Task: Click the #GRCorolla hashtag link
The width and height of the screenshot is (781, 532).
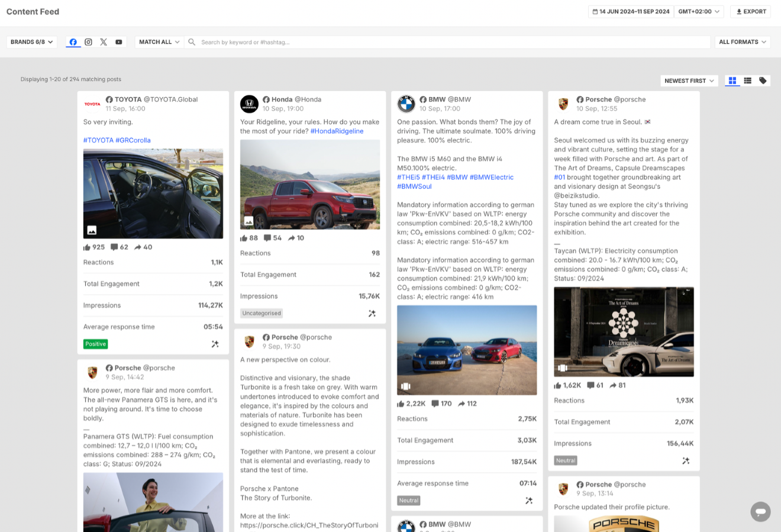Action: pos(133,140)
